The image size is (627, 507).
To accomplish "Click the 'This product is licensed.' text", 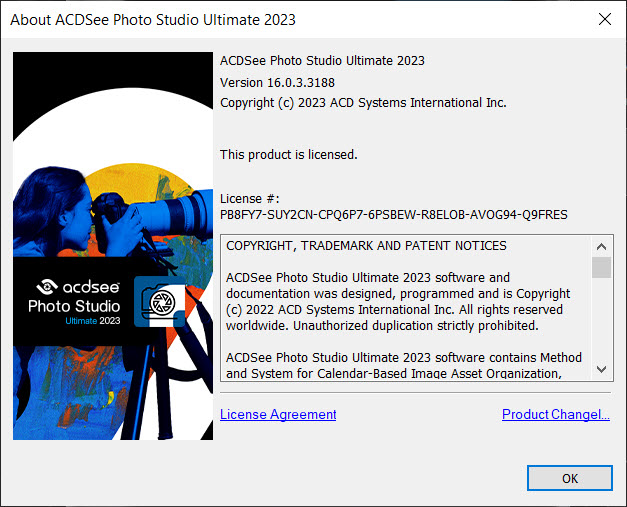I will pos(288,154).
